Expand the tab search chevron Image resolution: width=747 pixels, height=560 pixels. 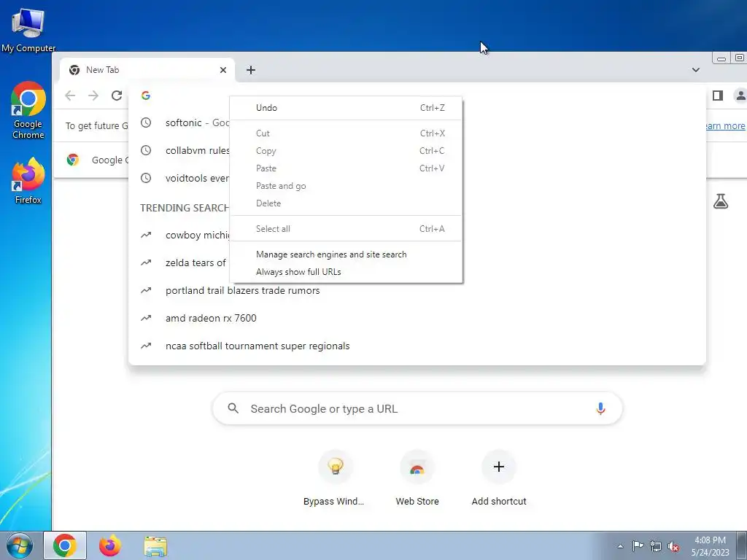(695, 70)
